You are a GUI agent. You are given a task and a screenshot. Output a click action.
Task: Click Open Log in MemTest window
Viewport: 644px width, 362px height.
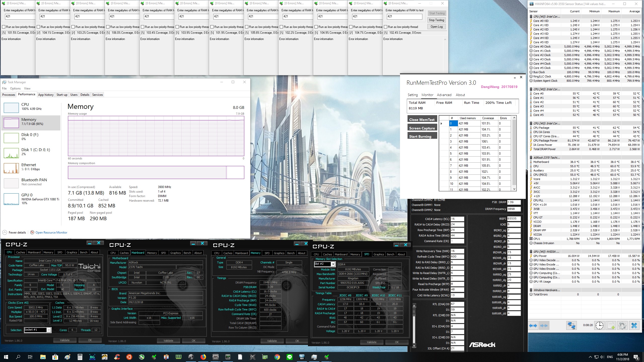click(x=436, y=27)
